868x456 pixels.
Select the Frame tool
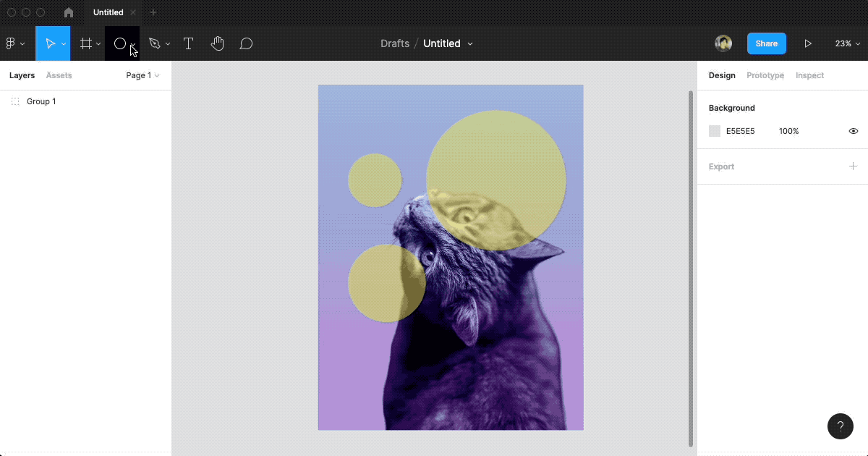click(85, 43)
